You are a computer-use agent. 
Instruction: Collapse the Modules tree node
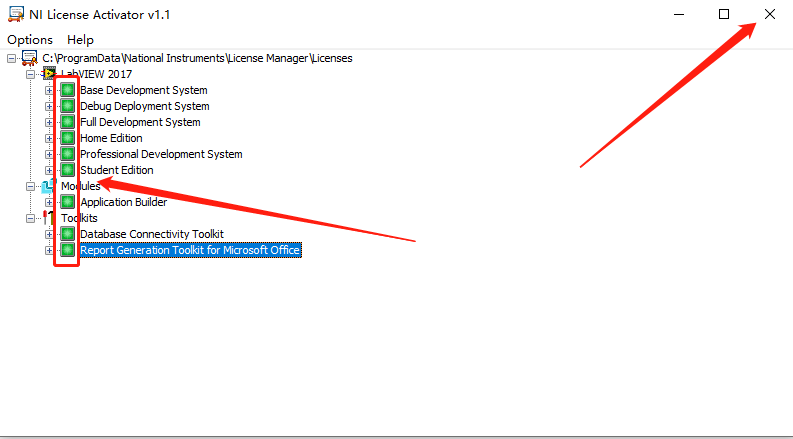click(x=31, y=187)
